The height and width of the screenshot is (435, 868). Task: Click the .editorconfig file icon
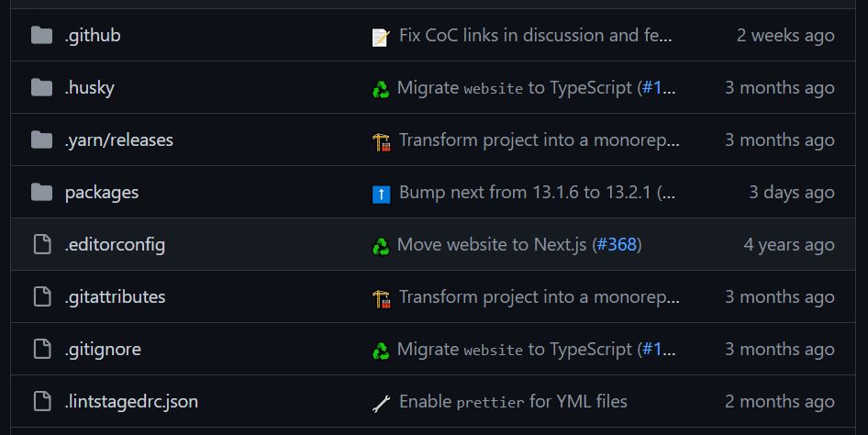41,245
